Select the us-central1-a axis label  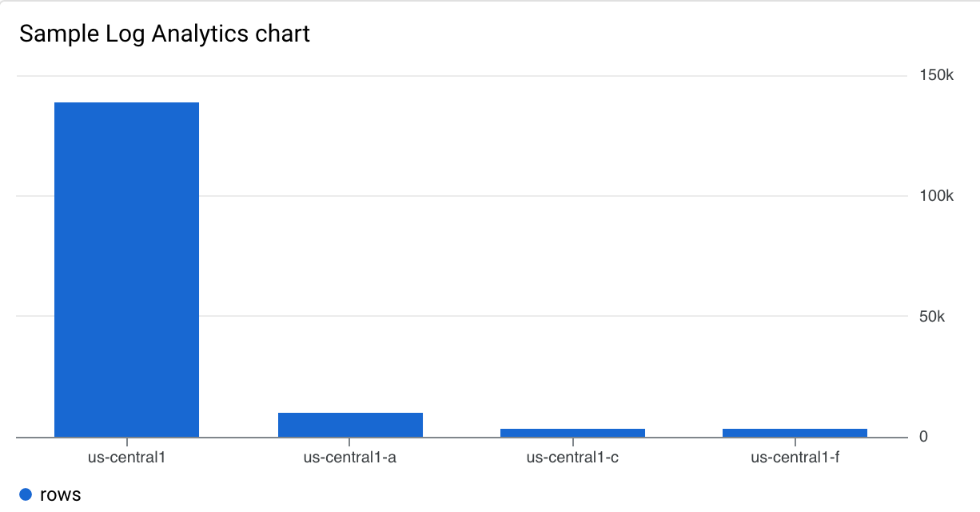click(x=349, y=458)
